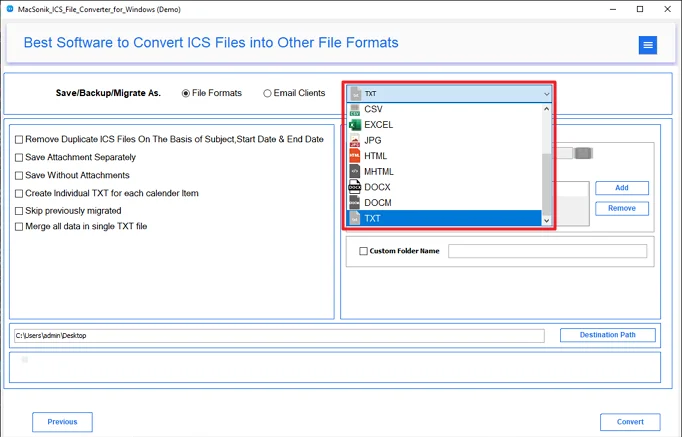
Task: Select MHTML from the dropdown list
Action: [x=444, y=171]
